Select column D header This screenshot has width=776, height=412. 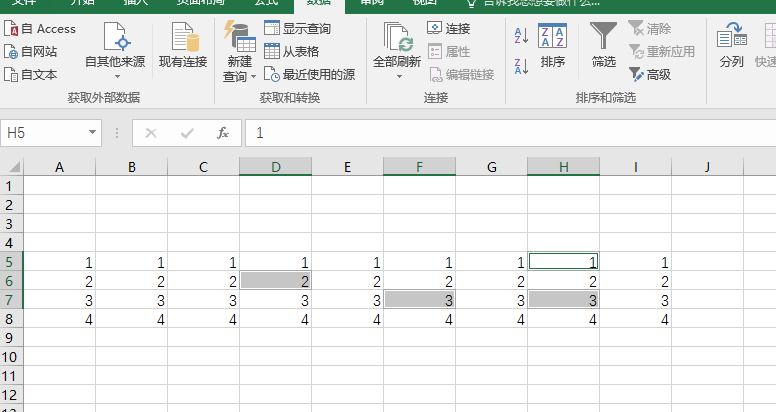point(276,167)
